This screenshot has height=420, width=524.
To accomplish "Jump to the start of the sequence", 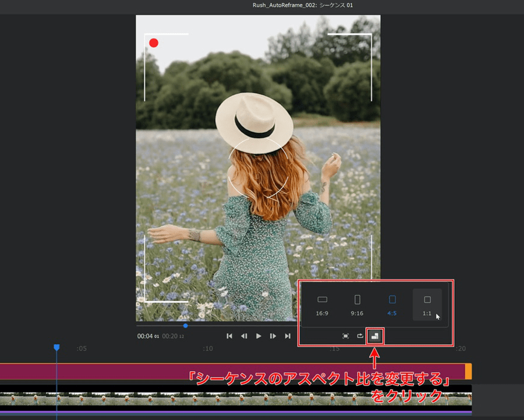I will tap(229, 336).
